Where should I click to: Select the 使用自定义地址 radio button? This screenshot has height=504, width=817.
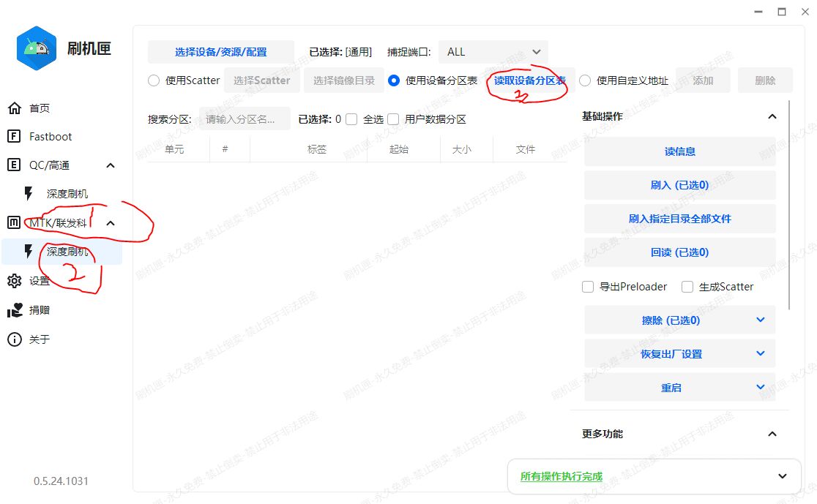point(585,80)
